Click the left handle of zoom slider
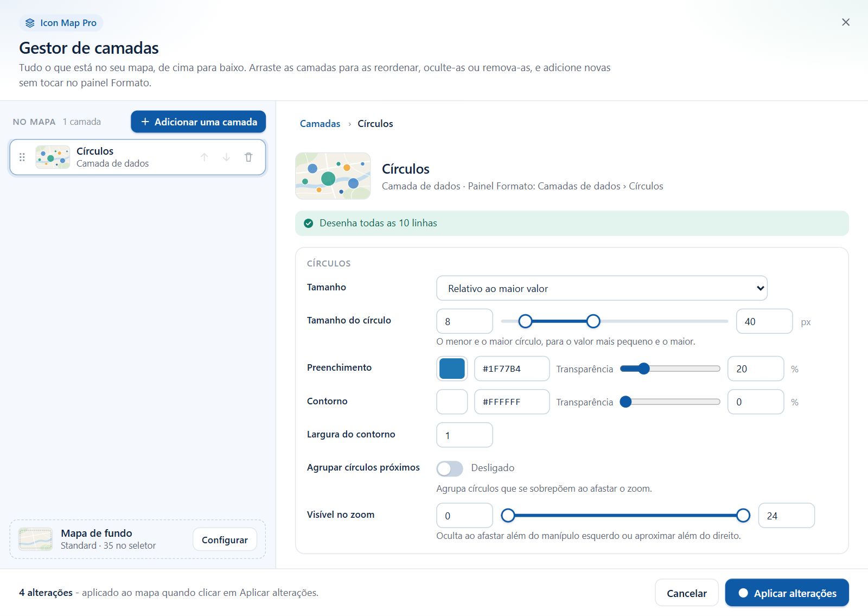Viewport: 868px width, 616px height. pos(508,515)
